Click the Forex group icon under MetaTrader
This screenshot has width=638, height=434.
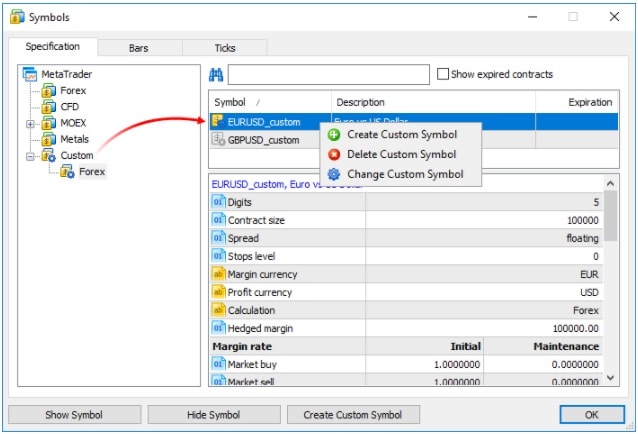point(49,91)
